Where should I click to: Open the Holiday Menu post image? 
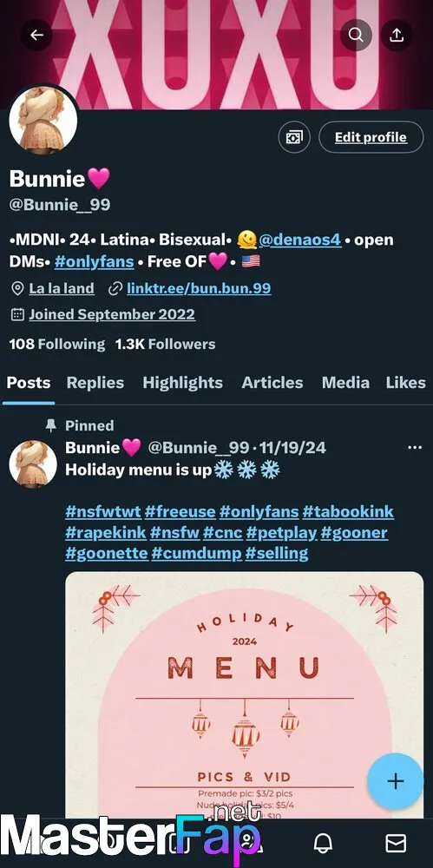tap(244, 694)
